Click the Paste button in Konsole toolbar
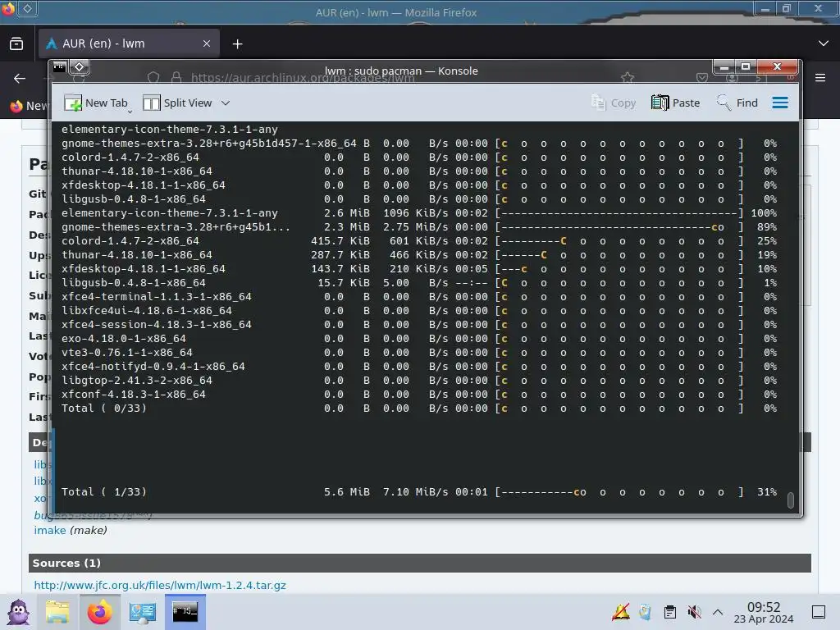The width and height of the screenshot is (840, 630). [676, 103]
